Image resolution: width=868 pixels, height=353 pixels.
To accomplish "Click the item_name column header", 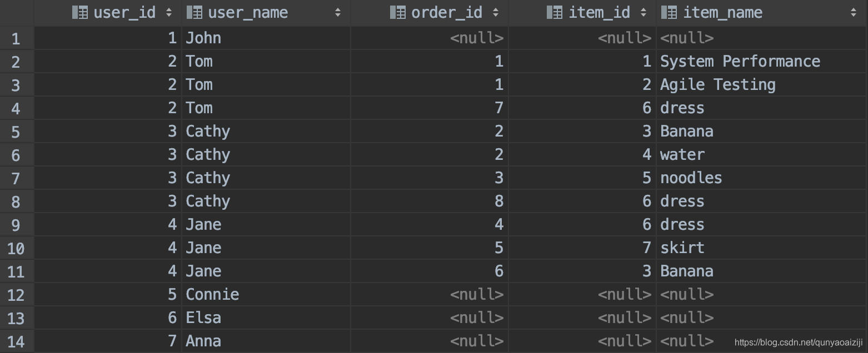I will (x=722, y=12).
